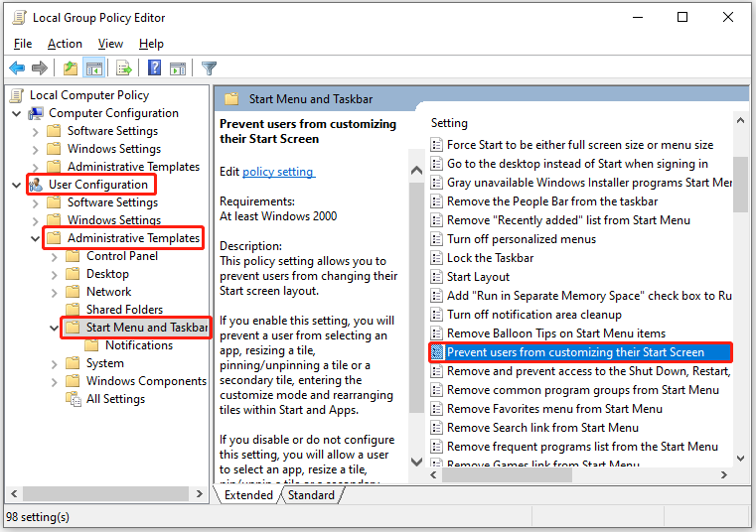Select Administrative Templates under Computer Configuration
Viewport: 756px width, 532px height.
[x=133, y=167]
